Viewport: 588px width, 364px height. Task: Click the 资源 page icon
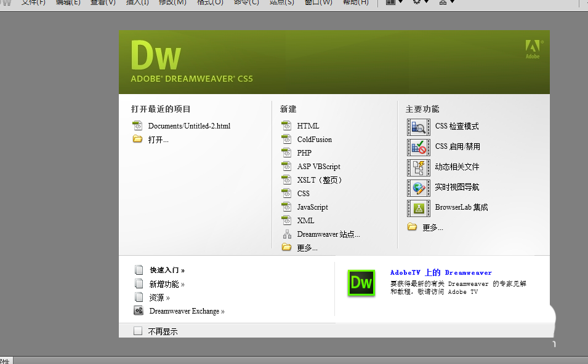[x=139, y=296]
